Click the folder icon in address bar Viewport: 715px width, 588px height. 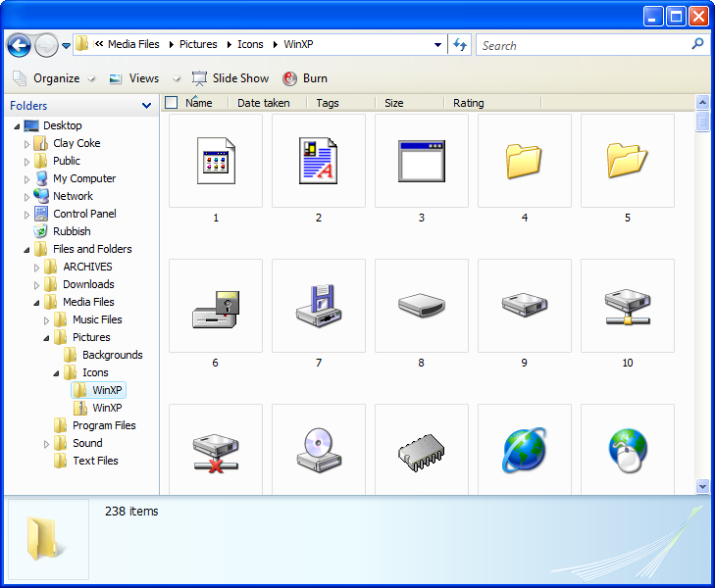point(82,44)
